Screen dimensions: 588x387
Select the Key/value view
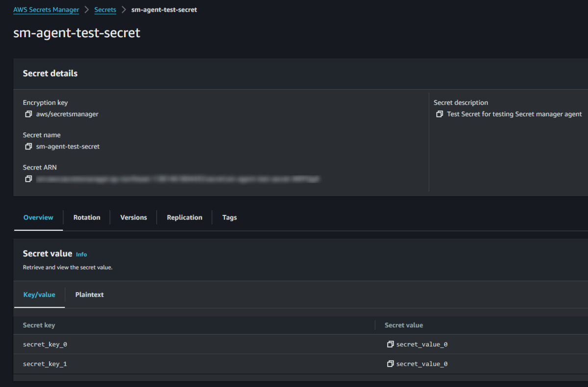click(39, 294)
